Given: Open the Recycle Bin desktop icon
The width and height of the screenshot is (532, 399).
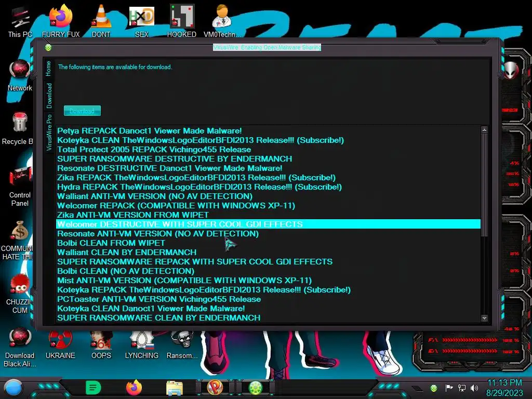Looking at the screenshot, I should [x=19, y=129].
